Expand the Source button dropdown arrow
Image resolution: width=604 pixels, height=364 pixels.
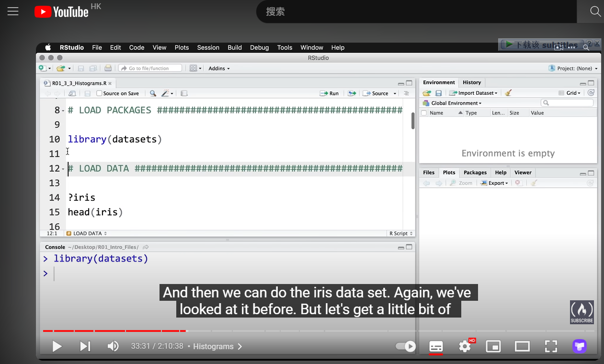(395, 93)
